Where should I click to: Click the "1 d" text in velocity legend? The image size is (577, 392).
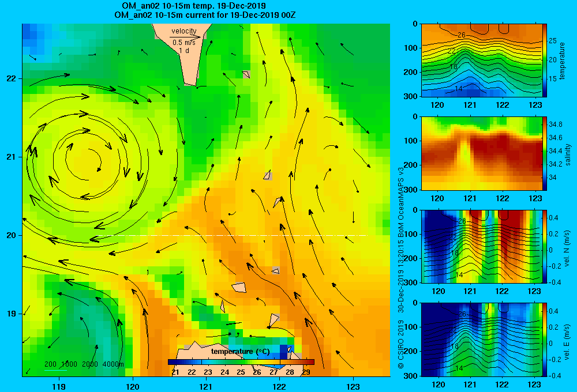[x=184, y=50]
